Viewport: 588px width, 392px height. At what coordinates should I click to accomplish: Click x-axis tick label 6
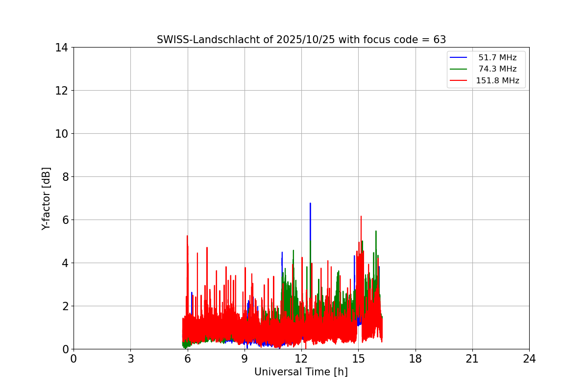click(x=188, y=359)
